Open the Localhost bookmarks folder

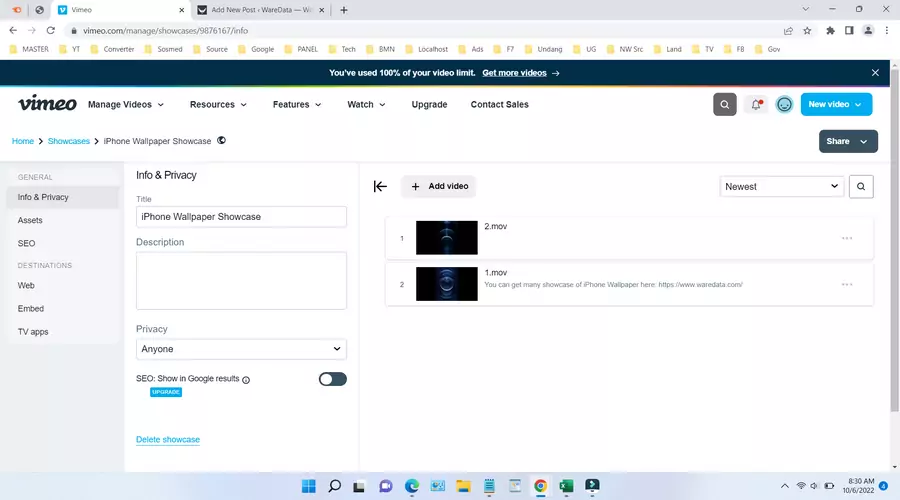point(426,49)
